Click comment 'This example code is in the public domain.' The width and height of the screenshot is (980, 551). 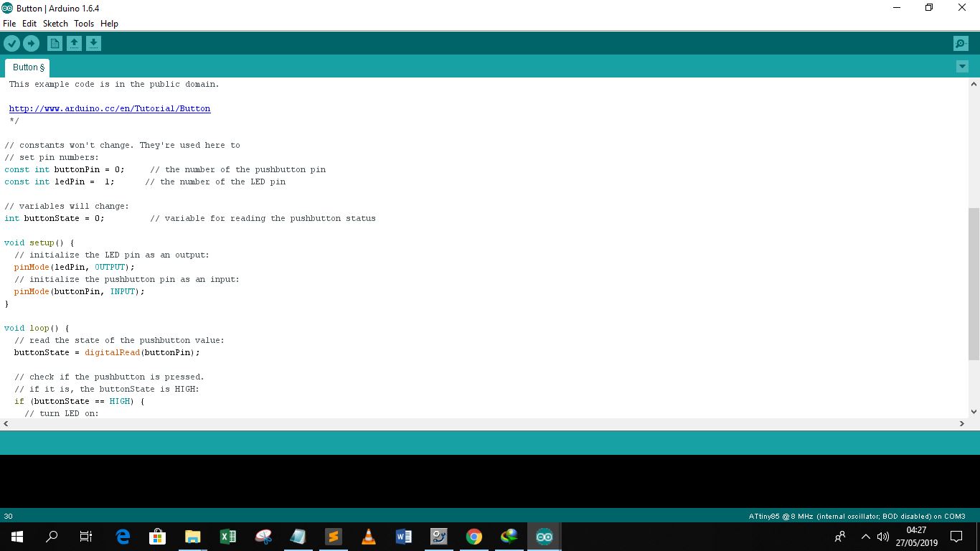(114, 85)
